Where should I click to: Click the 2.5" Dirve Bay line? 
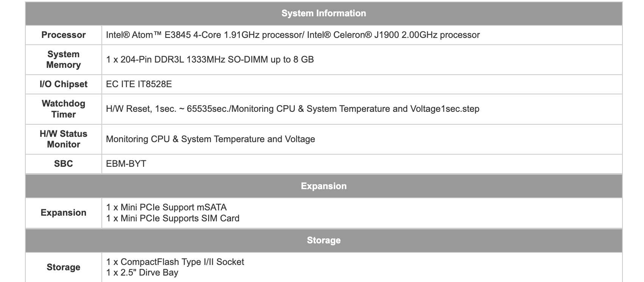pyautogui.click(x=142, y=273)
